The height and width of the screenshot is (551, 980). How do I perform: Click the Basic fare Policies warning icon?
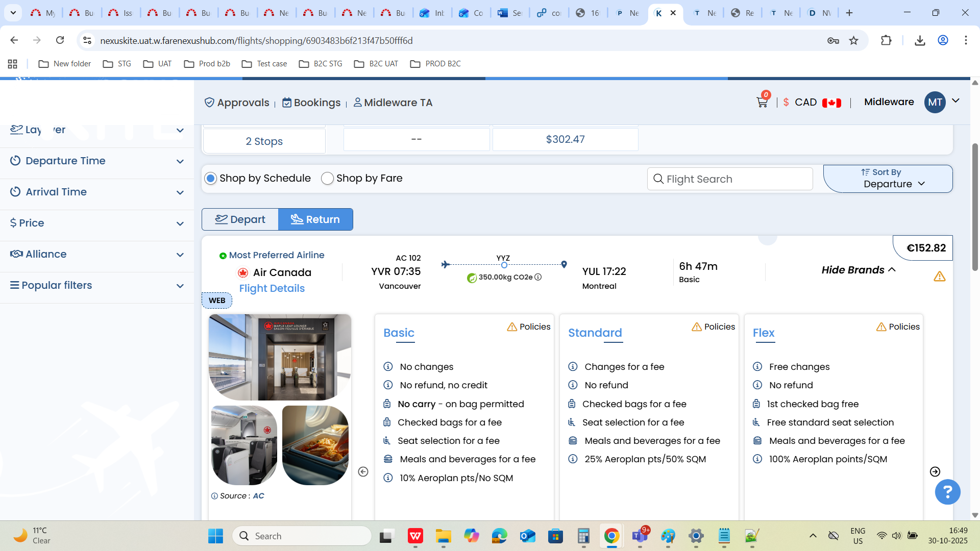tap(512, 327)
